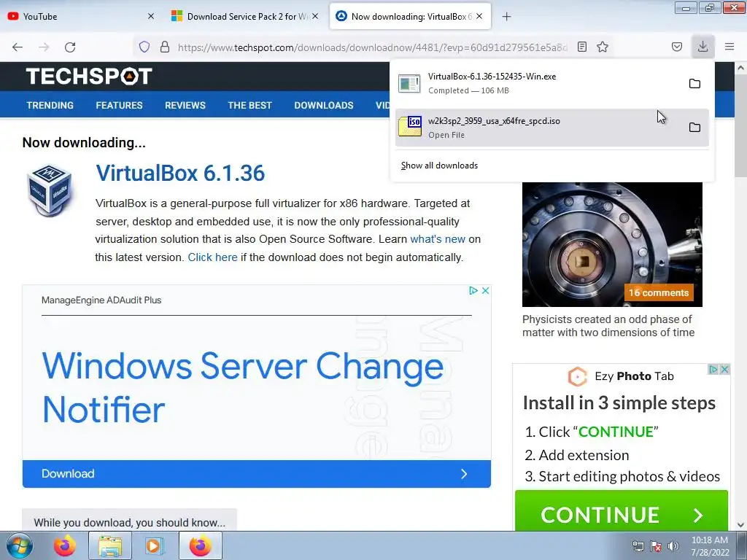This screenshot has height=560, width=747.
Task: Open the Action Center flag tray icon
Action: coord(656,546)
